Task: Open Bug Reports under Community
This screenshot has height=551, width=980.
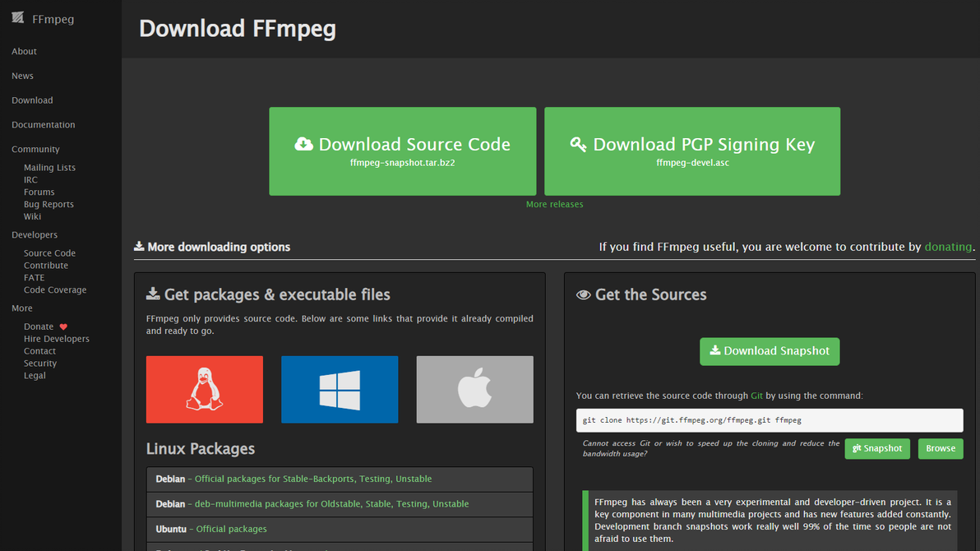Action: point(49,204)
